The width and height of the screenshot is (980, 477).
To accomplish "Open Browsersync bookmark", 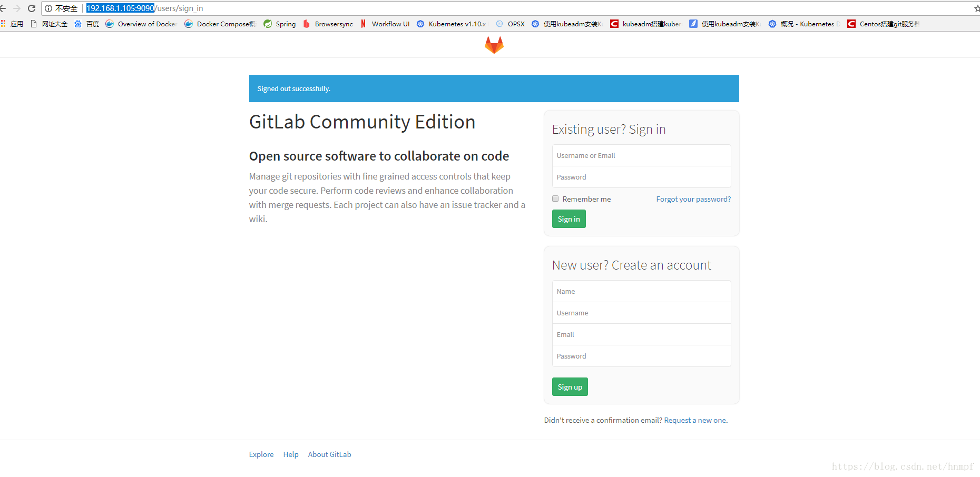I will click(x=328, y=24).
